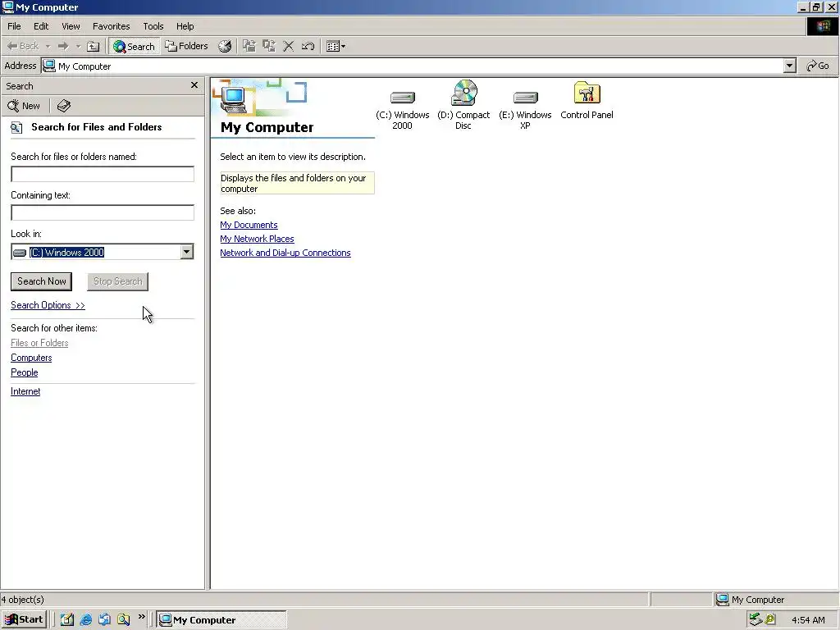Open the My Documents link
The image size is (840, 630).
(x=249, y=225)
